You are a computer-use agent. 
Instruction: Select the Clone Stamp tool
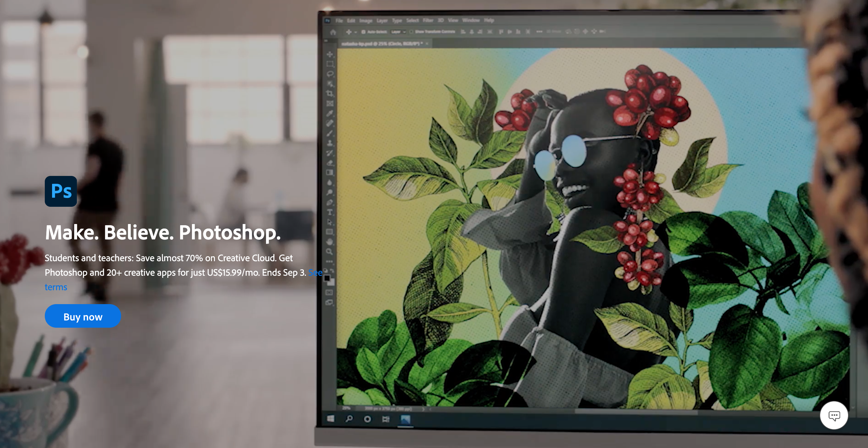[x=330, y=143]
